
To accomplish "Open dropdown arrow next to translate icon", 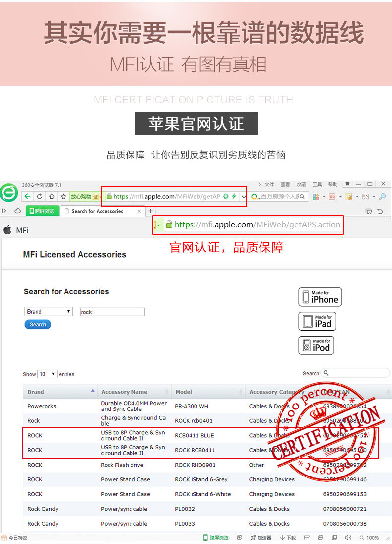I will (340, 197).
